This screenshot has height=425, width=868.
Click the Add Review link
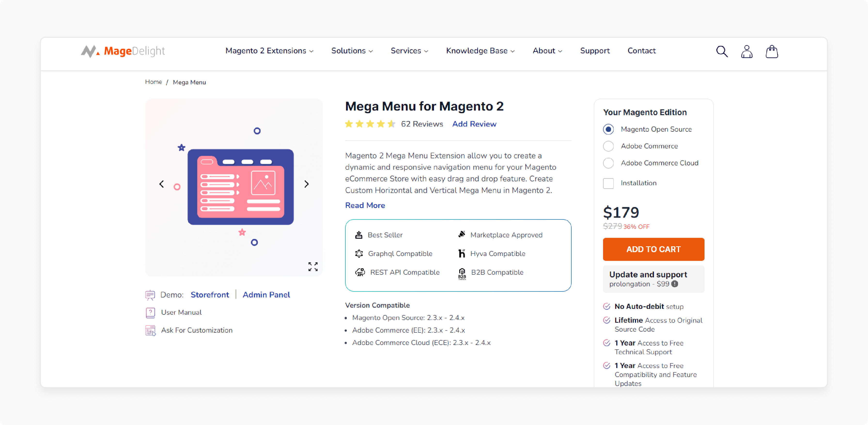click(474, 124)
